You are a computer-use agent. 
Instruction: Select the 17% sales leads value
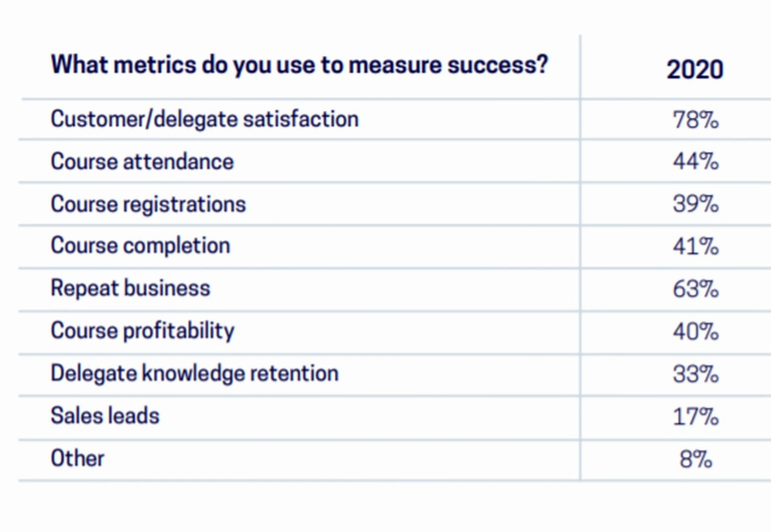point(696,417)
